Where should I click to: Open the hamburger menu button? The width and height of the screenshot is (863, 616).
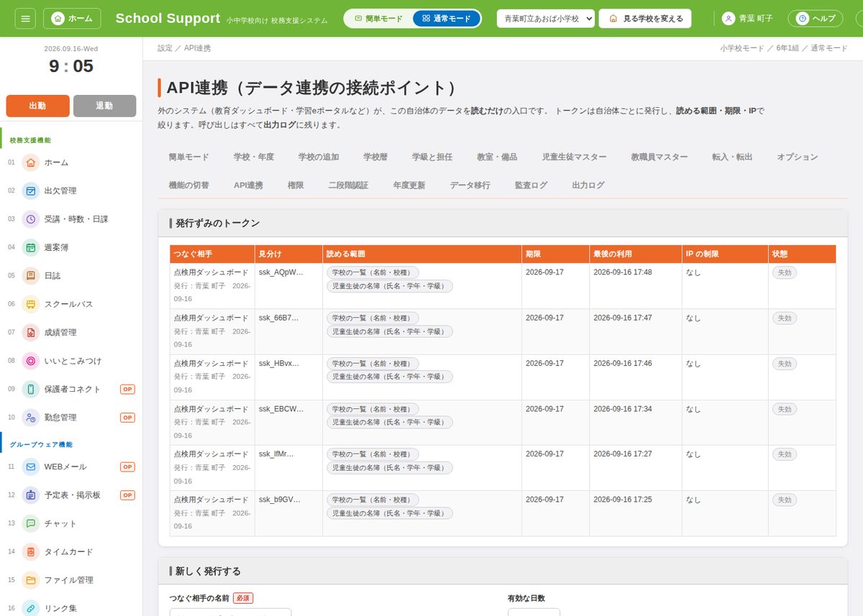click(x=24, y=18)
